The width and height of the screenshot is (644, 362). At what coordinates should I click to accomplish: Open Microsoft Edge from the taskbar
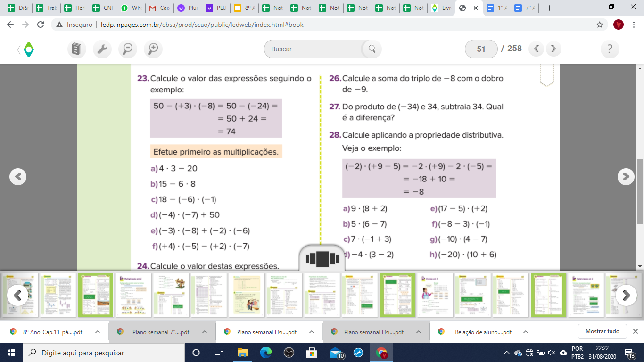point(265,353)
